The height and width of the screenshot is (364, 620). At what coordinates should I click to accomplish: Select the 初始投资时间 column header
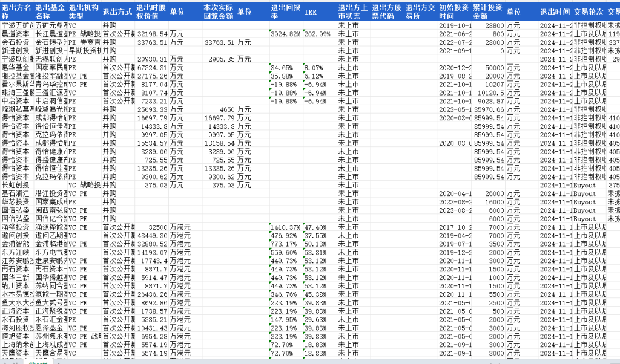tap(453, 11)
